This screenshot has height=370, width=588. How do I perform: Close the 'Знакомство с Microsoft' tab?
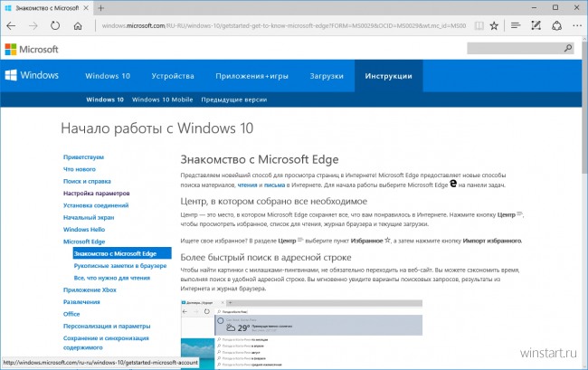click(x=86, y=7)
